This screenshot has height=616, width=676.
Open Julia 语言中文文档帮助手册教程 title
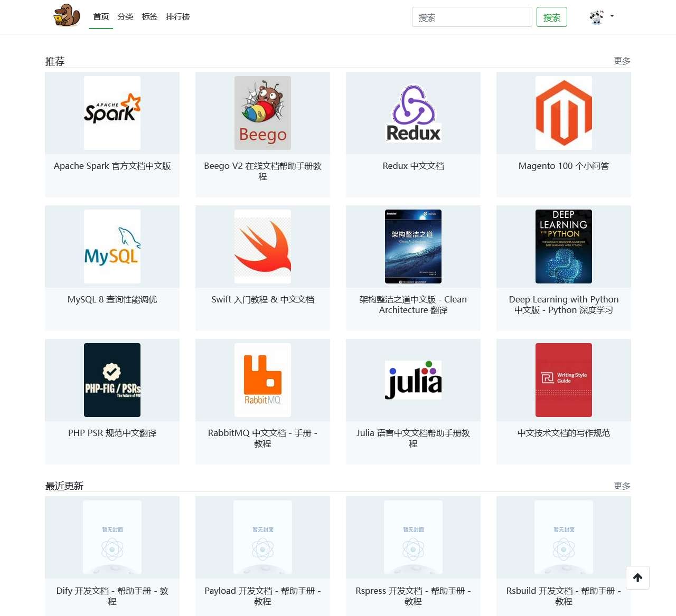pos(413,438)
